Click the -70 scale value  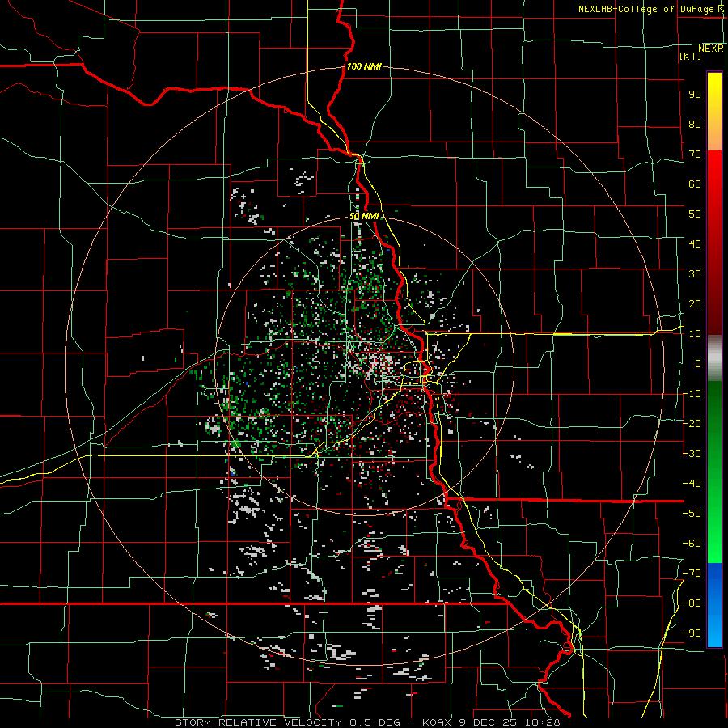(692, 574)
